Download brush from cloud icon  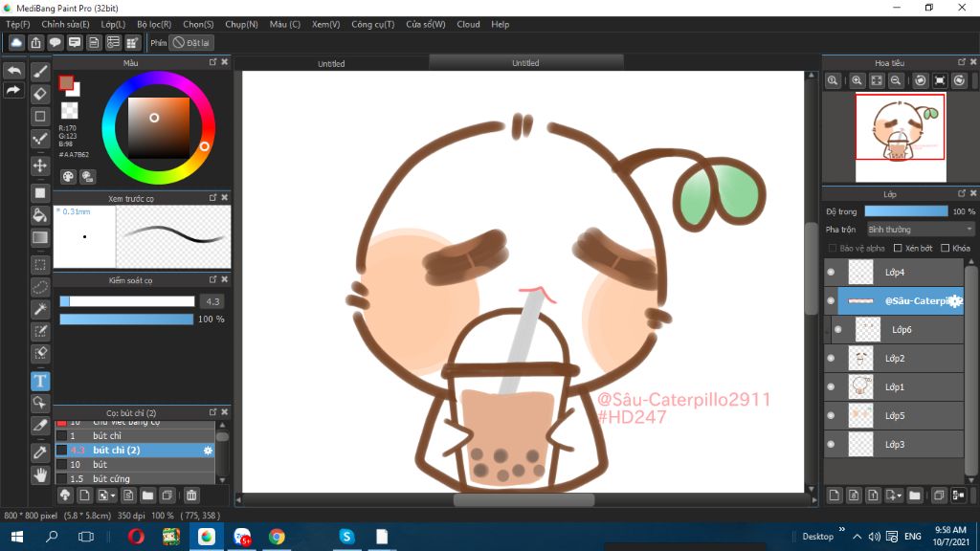(65, 496)
